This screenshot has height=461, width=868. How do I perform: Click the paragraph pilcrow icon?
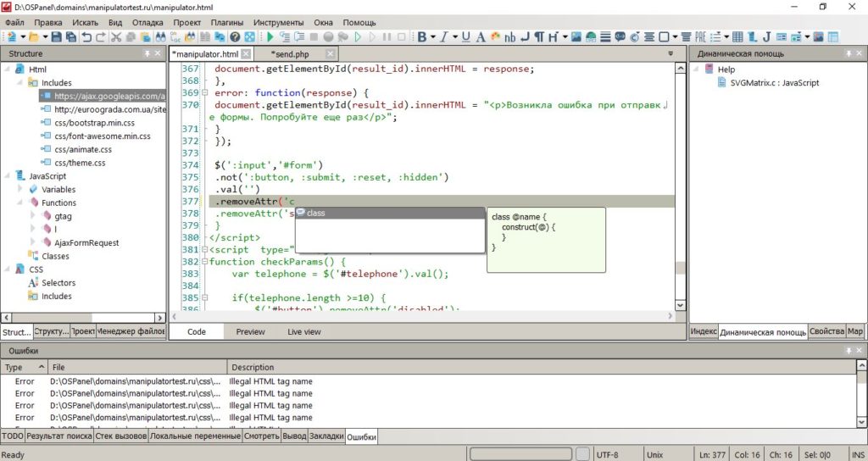tap(539, 37)
